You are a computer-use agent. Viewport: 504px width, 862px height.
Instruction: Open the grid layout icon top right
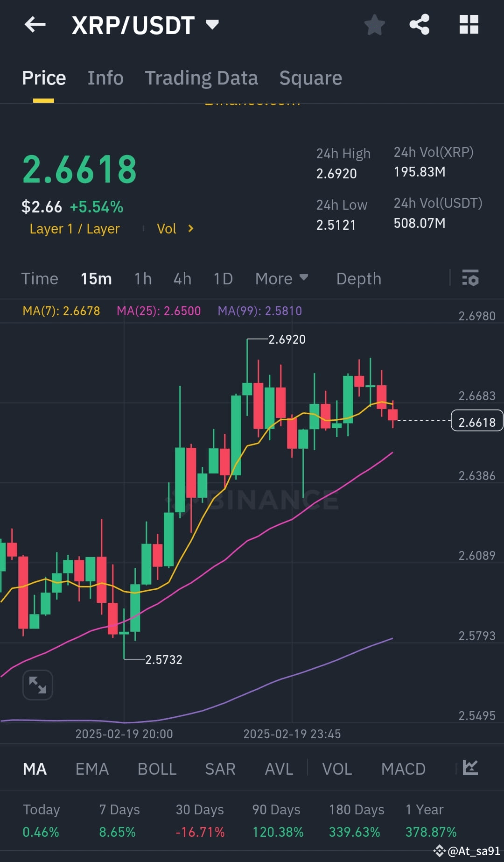469,25
